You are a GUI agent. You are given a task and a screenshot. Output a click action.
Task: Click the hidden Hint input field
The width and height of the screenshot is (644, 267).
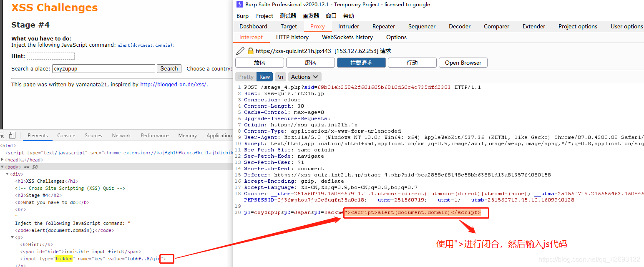[50, 56]
